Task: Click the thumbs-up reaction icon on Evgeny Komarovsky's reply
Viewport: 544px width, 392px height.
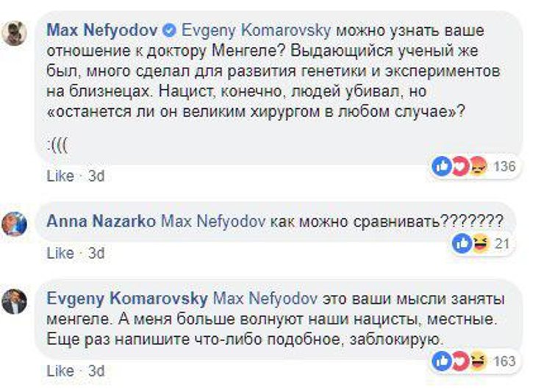Action: pos(442,361)
